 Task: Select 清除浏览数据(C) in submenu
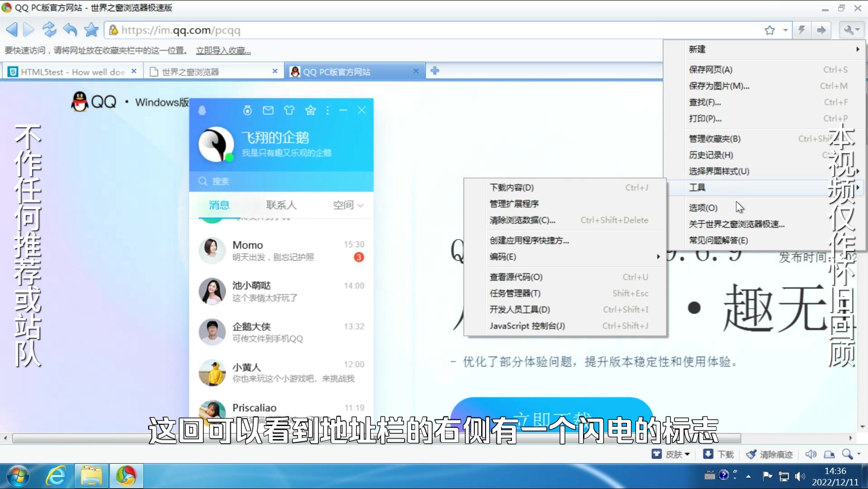tap(565, 220)
